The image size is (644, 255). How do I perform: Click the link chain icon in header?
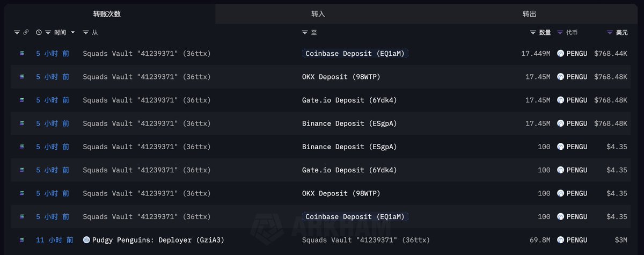pyautogui.click(x=25, y=32)
